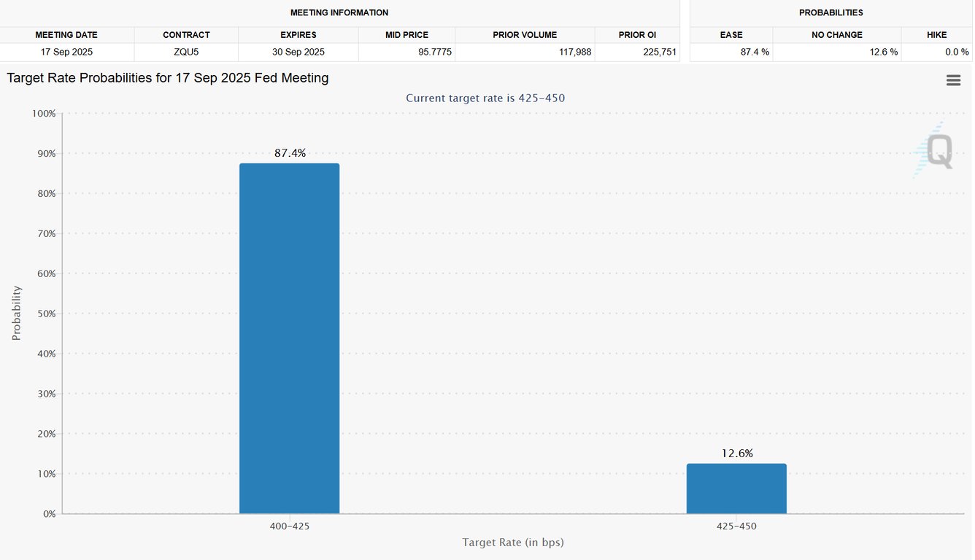This screenshot has height=560, width=975.
Task: Click the PRIOR VOLUME column header
Action: (525, 34)
